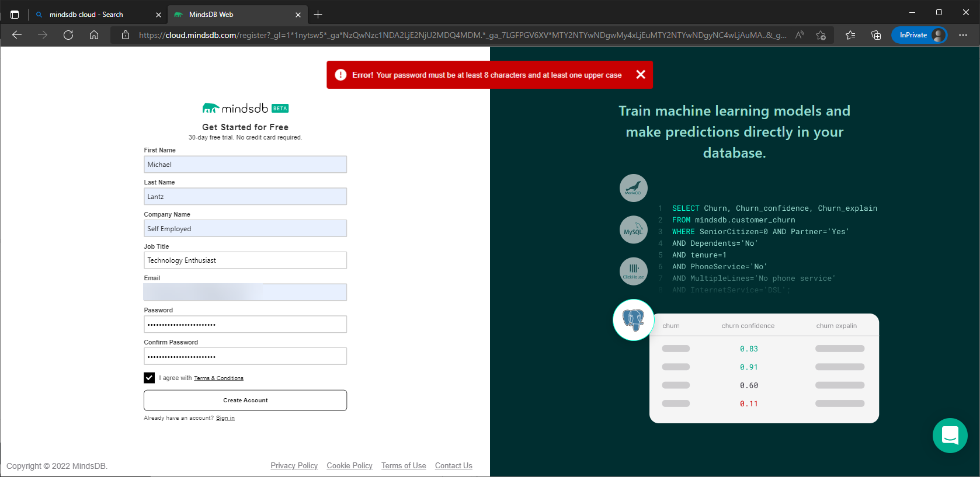Click the 'Get Started for Free' heading

[245, 127]
